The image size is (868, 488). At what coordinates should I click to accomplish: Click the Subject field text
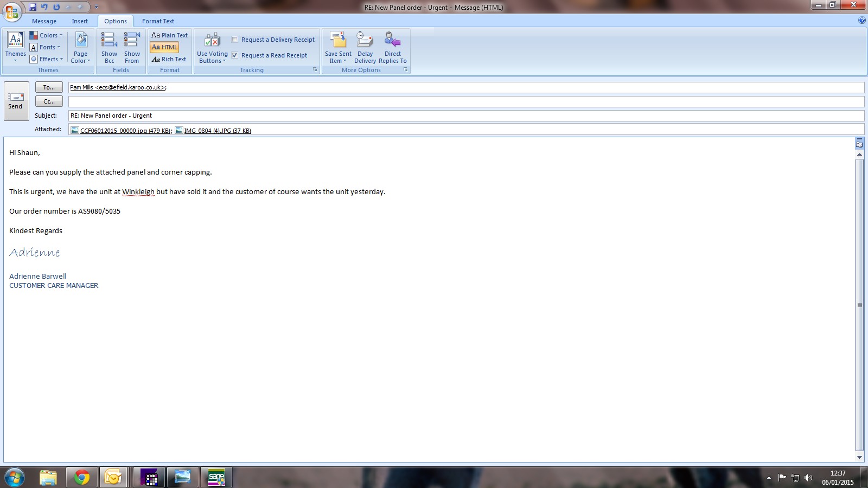coord(111,115)
